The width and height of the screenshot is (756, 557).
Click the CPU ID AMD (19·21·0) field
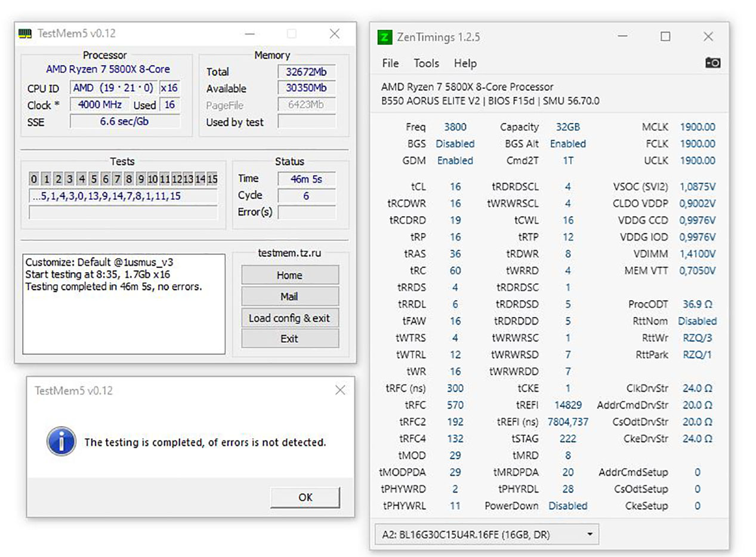tap(113, 88)
